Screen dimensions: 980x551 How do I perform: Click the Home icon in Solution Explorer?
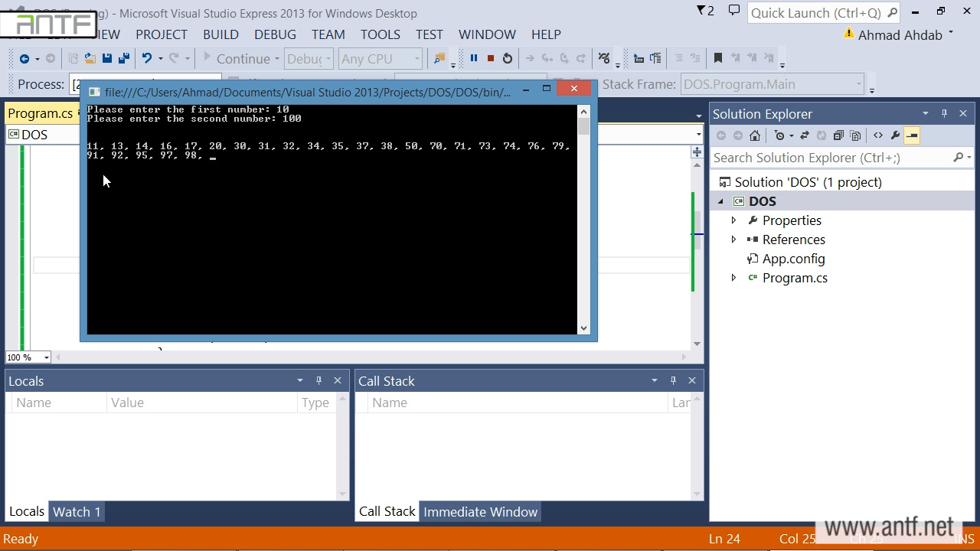point(755,135)
